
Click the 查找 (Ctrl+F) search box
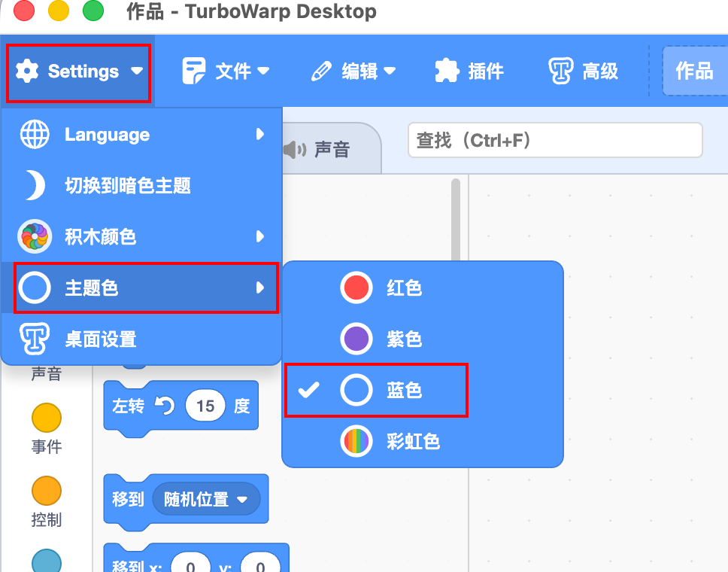555,140
